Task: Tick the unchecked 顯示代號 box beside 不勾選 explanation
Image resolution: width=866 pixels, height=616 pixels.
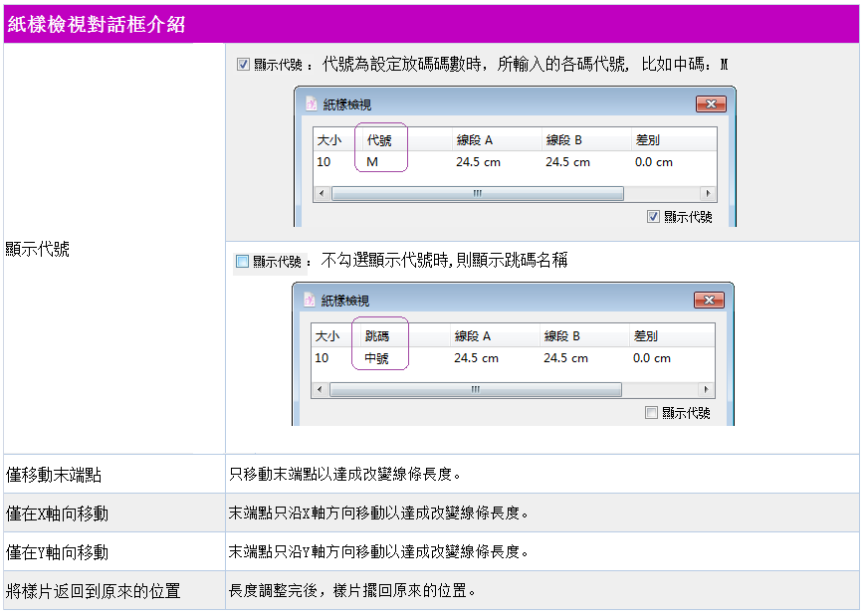Action: click(242, 262)
